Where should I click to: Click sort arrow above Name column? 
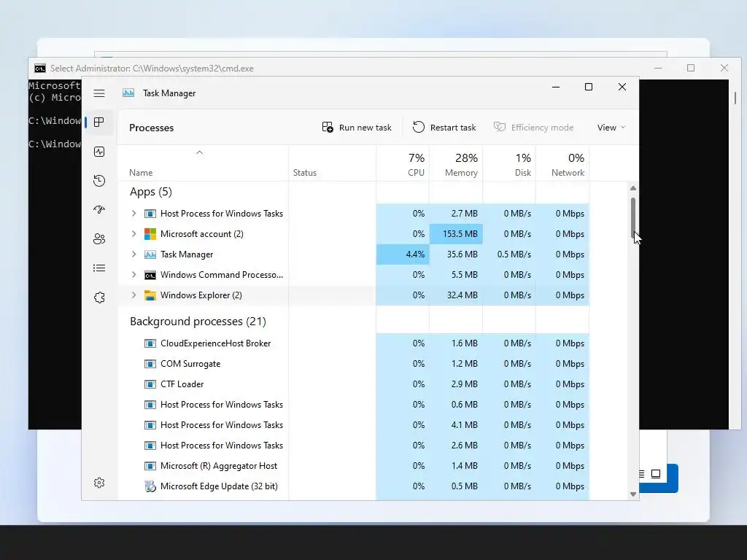click(x=200, y=152)
